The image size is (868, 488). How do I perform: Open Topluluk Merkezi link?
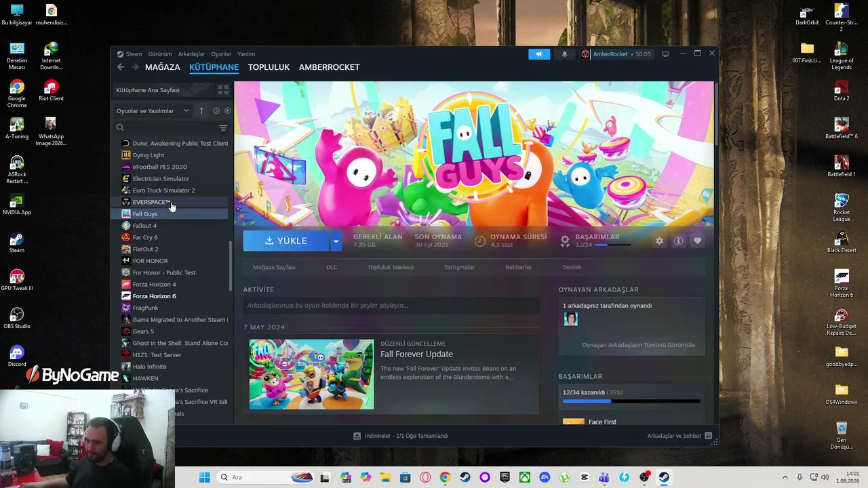pos(391,267)
